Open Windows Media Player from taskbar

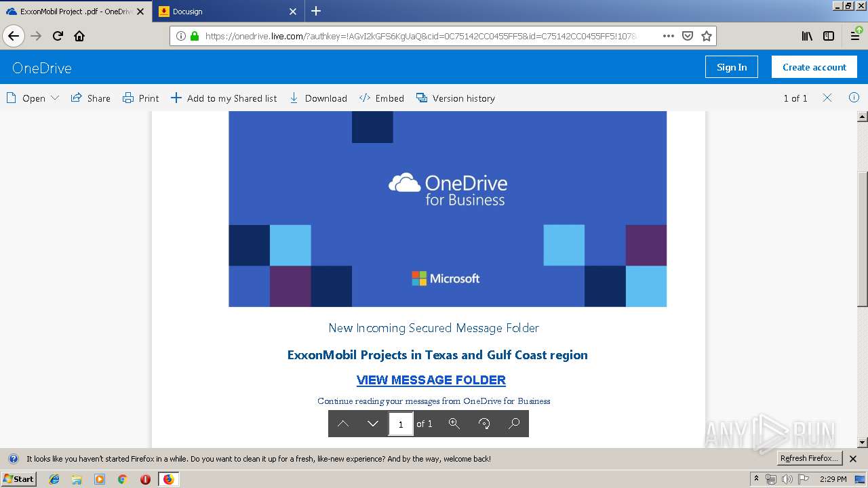click(100, 479)
